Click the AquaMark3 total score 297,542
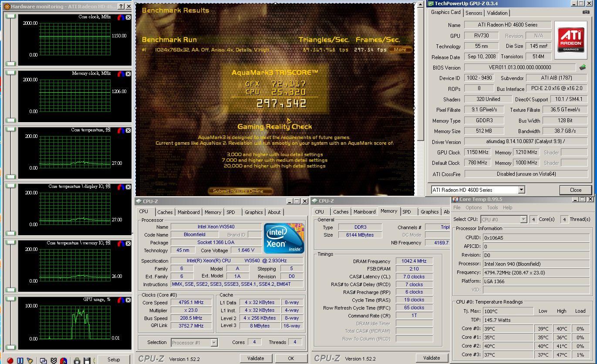 (x=281, y=104)
